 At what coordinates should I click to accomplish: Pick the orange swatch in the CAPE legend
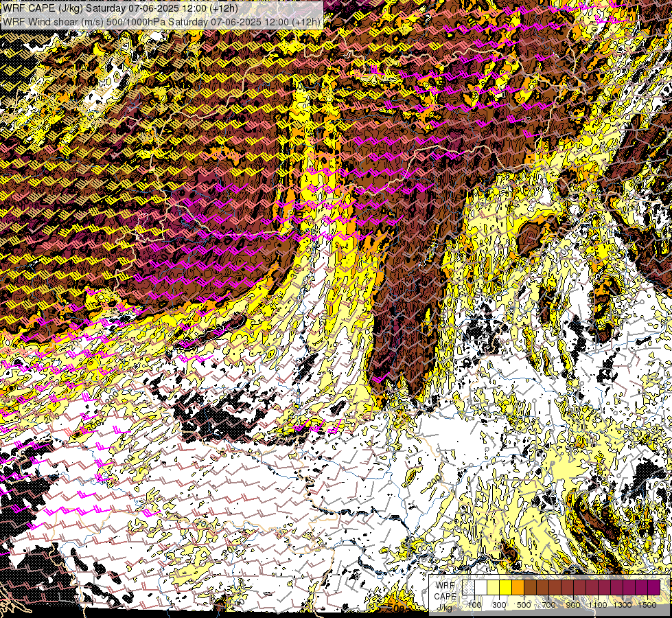click(518, 587)
